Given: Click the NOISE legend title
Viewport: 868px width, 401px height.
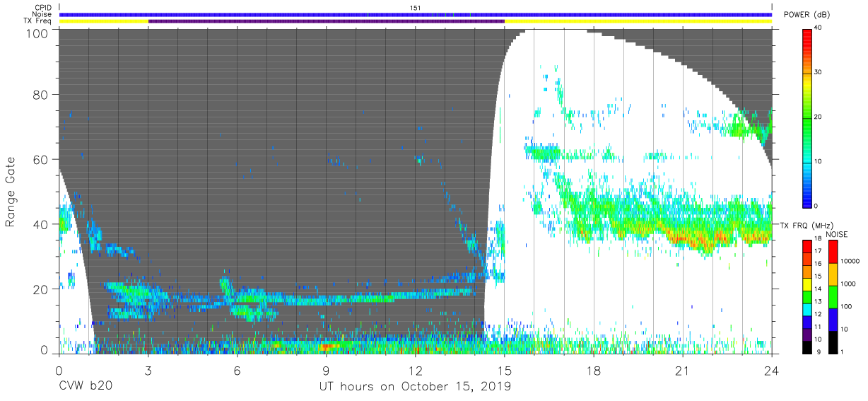Looking at the screenshot, I should pos(837,234).
